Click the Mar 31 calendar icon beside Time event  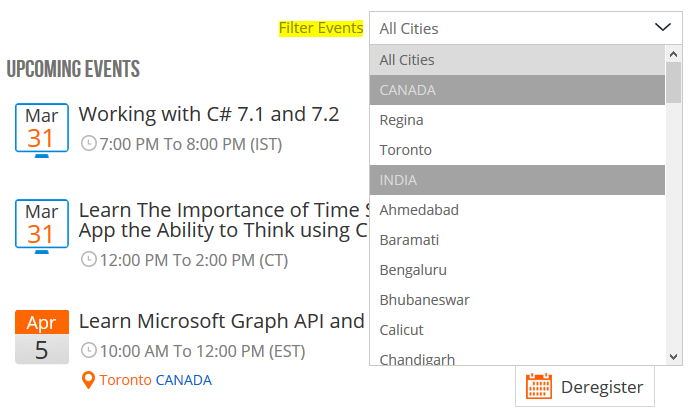click(41, 224)
